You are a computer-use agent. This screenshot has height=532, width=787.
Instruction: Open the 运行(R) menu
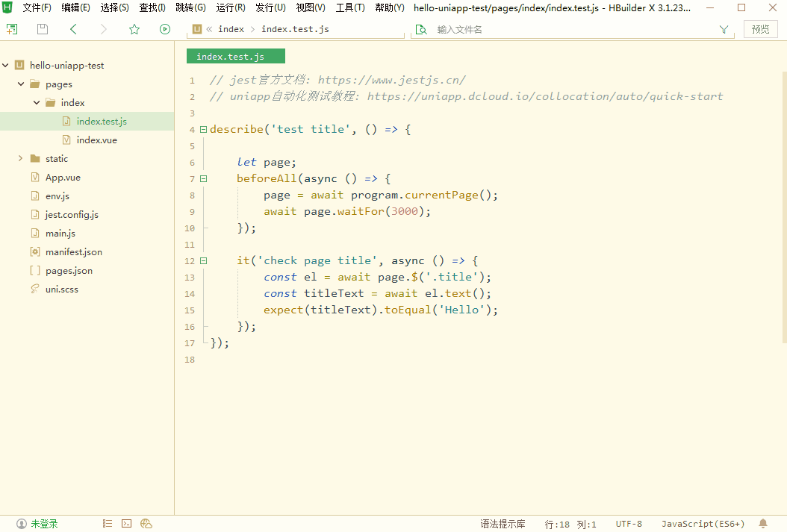coord(231,7)
